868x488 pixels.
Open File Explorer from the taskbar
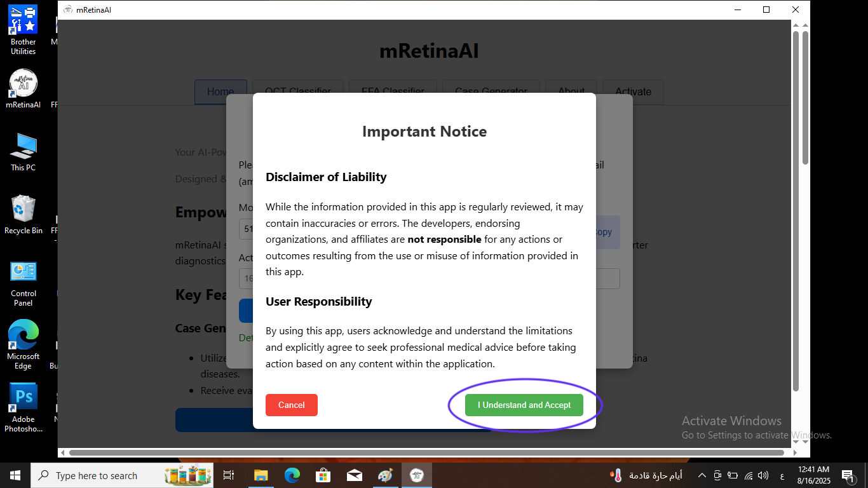pyautogui.click(x=261, y=475)
